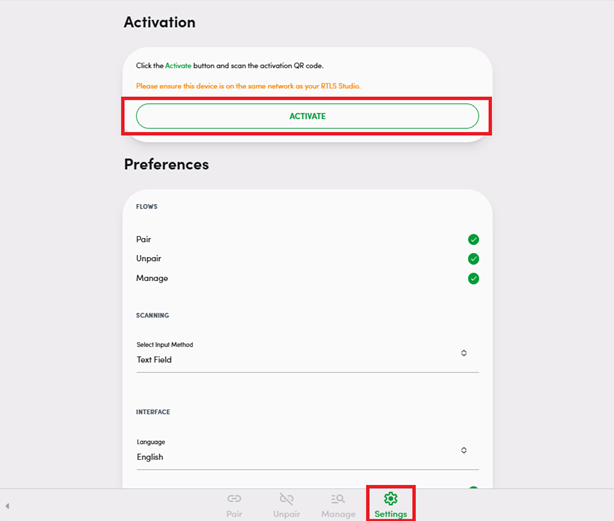Toggle the Pair flow checkmark

point(473,240)
